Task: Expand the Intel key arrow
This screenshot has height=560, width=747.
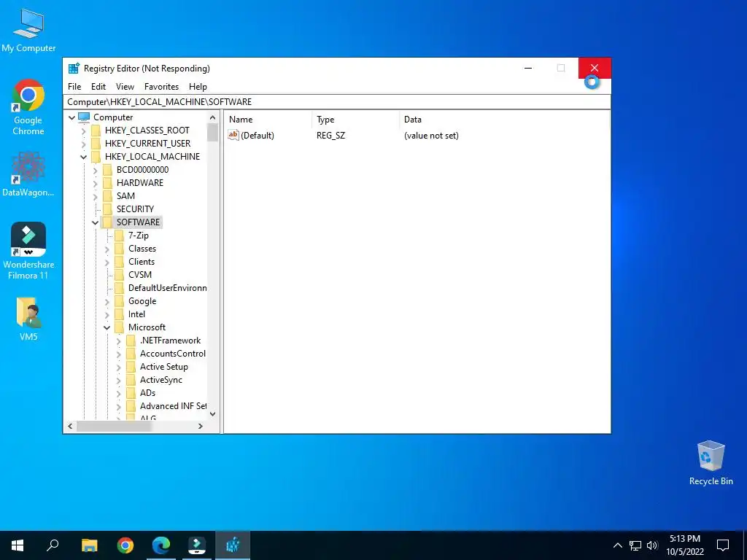Action: (107, 314)
